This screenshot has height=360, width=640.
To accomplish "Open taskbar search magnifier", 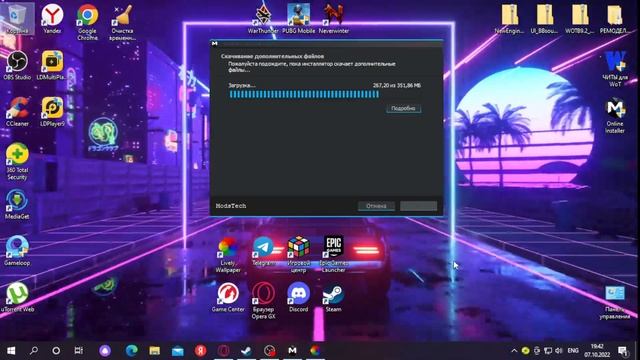I will tap(34, 351).
